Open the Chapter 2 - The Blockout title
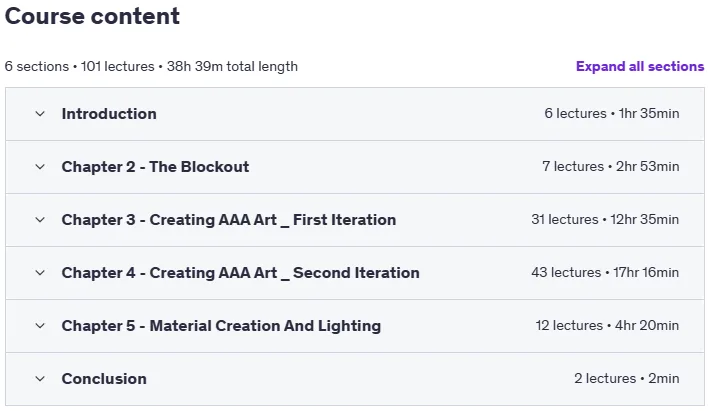The image size is (711, 411). 156,167
